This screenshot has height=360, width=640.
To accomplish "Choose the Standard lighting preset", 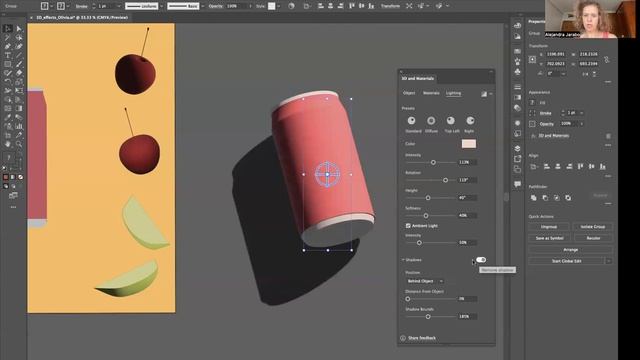I will click(411, 121).
